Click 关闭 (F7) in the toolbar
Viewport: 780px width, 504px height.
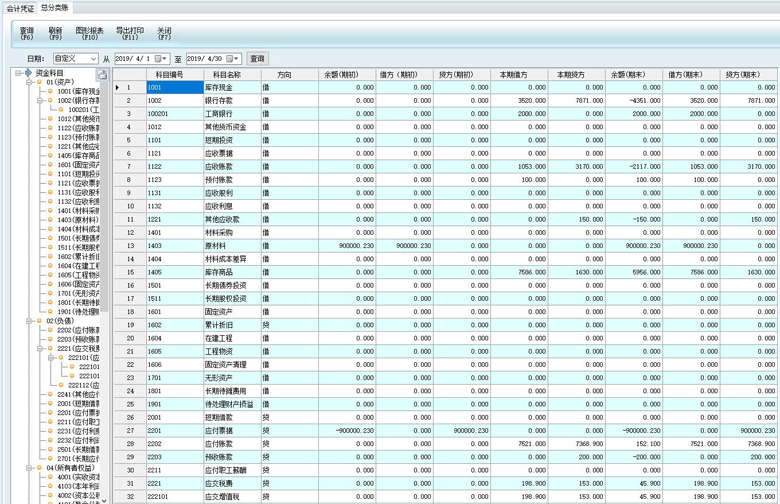164,34
